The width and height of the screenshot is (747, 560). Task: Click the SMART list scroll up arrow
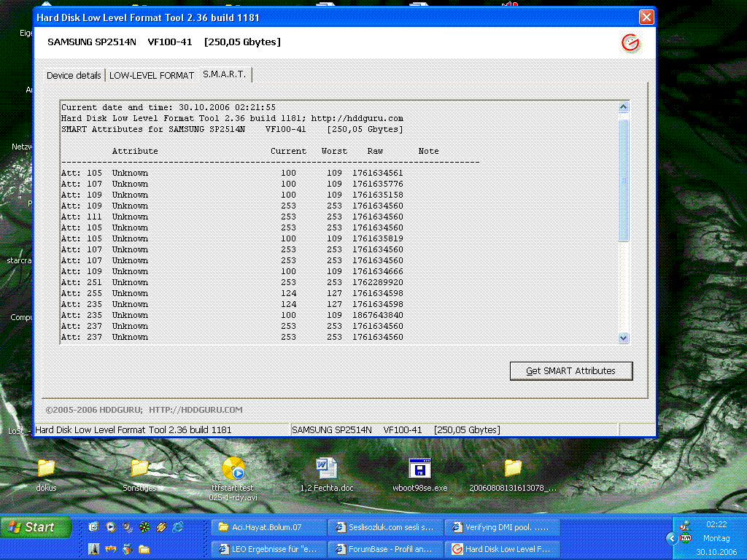coord(623,106)
